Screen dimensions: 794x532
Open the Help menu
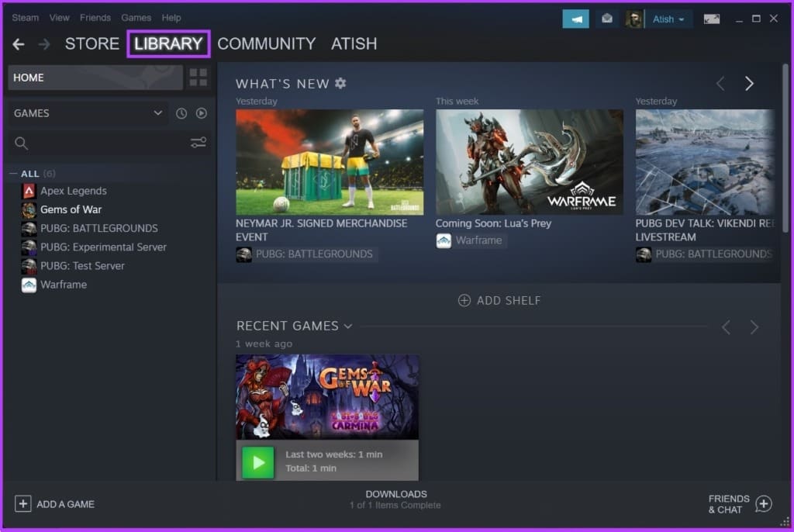pyautogui.click(x=171, y=18)
